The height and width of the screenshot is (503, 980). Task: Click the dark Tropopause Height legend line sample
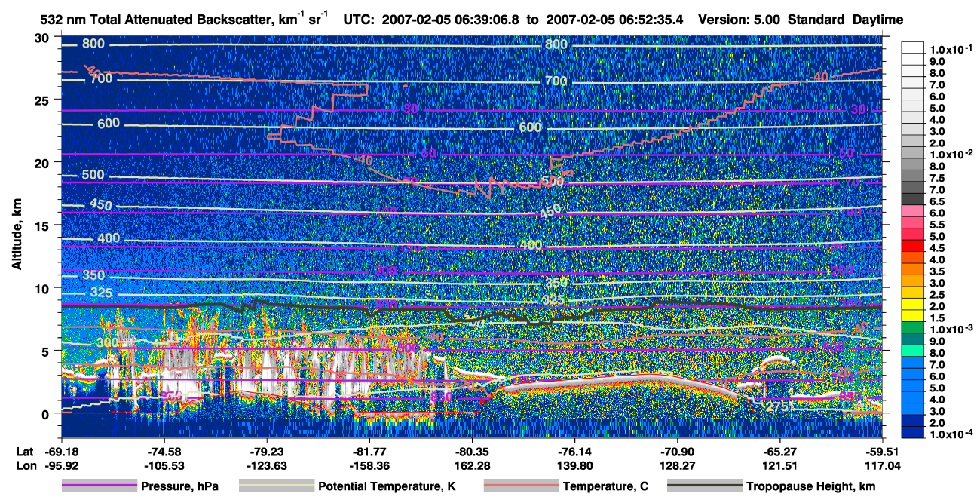pyautogui.click(x=703, y=486)
